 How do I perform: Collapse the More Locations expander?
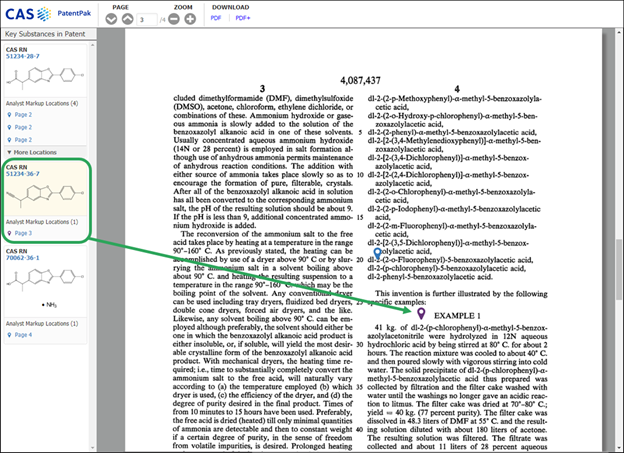(32, 152)
